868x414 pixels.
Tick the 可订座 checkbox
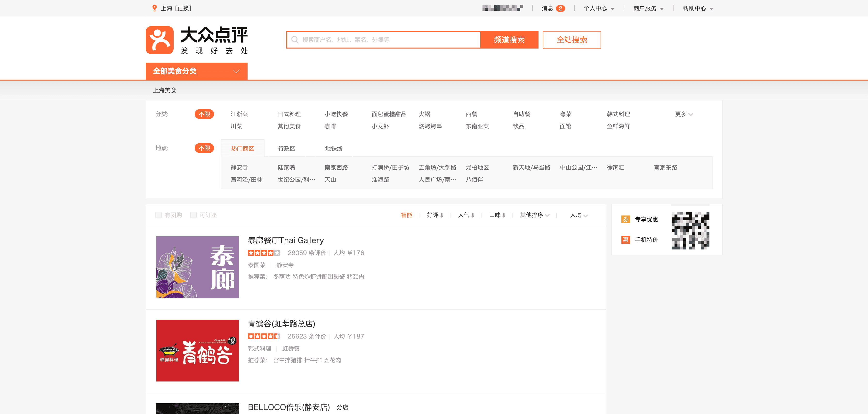pyautogui.click(x=193, y=215)
